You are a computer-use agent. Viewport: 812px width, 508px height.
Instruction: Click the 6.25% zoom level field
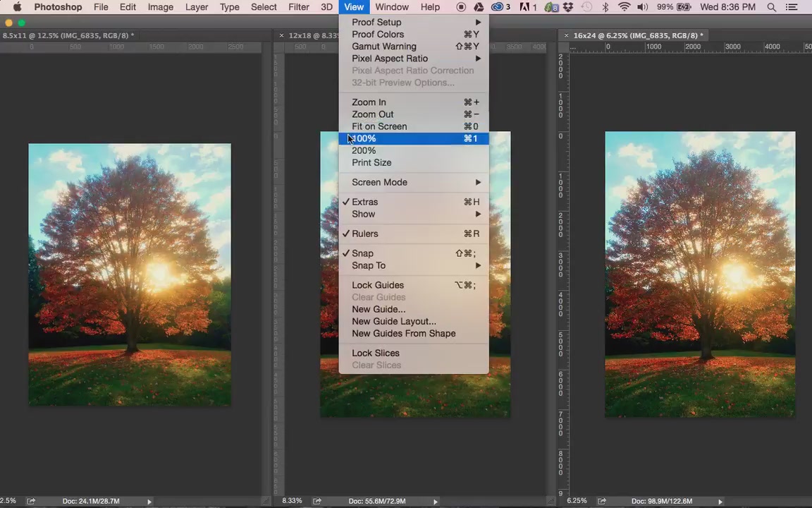click(577, 501)
